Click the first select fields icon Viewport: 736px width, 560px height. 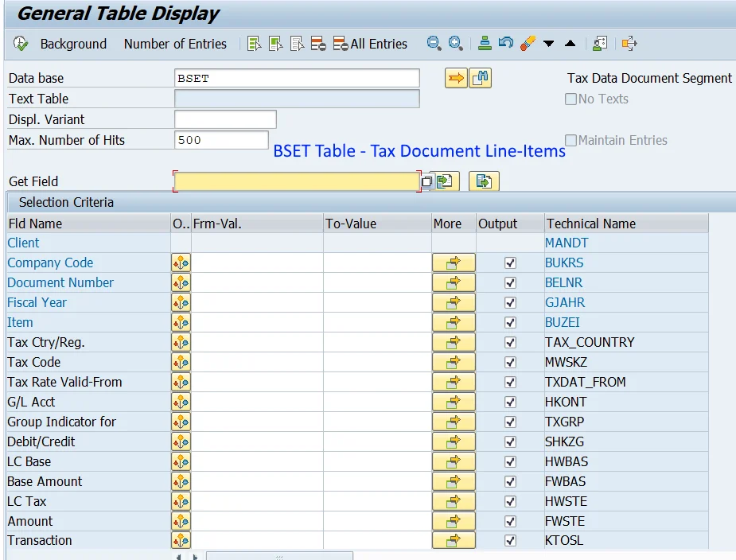coord(254,44)
